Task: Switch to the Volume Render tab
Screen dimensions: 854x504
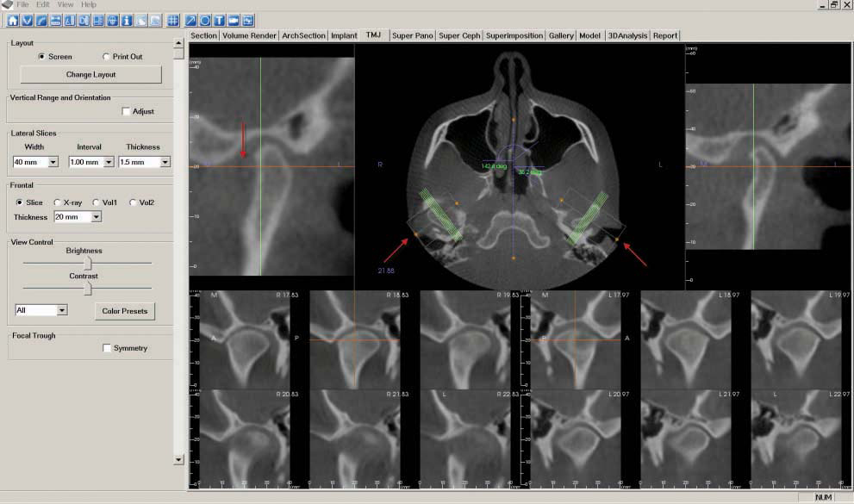Action: pos(249,35)
